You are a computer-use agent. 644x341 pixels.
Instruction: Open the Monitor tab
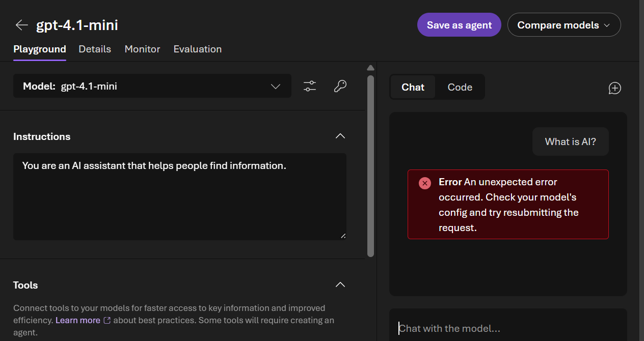(x=142, y=49)
